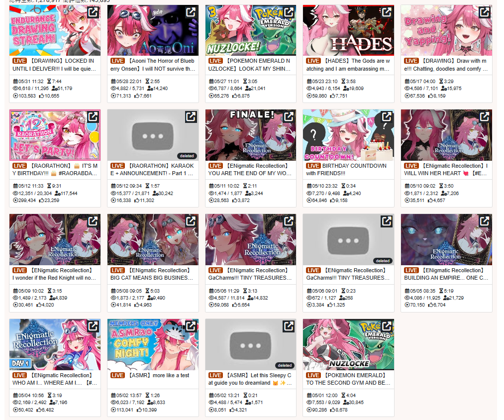The height and width of the screenshot is (420, 504).
Task: Open external link on Endurance Drawing Stream card
Action: tap(93, 12)
